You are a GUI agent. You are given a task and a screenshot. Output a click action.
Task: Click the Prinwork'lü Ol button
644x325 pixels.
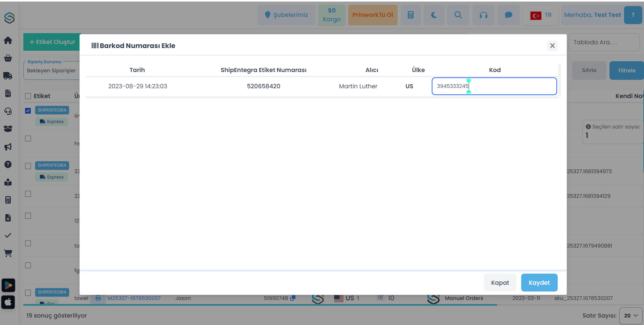373,15
